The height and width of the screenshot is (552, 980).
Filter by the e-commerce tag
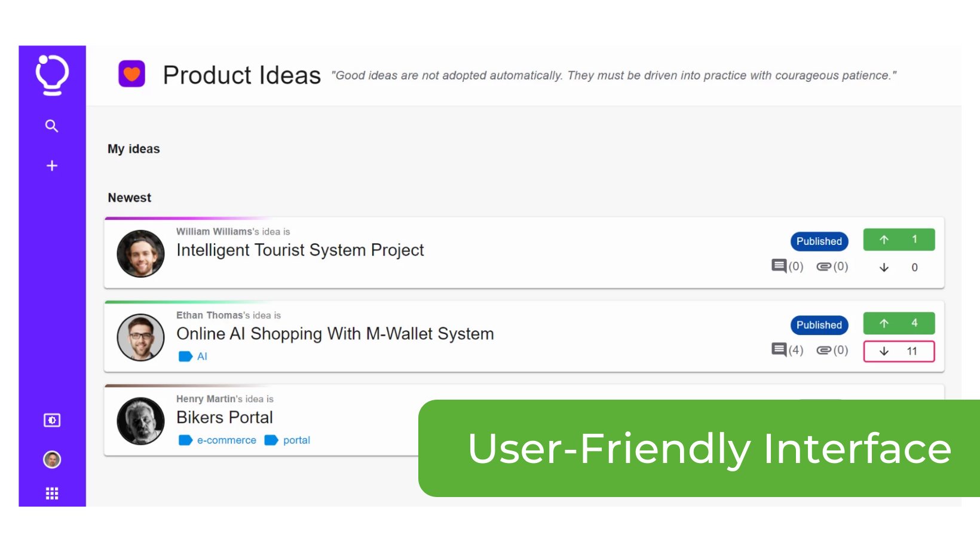(x=218, y=440)
